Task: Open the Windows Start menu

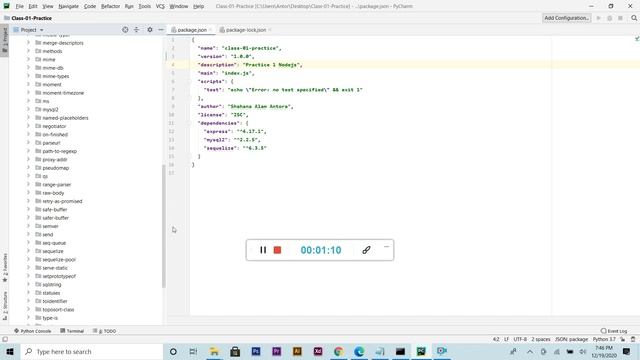Action: click(10, 351)
